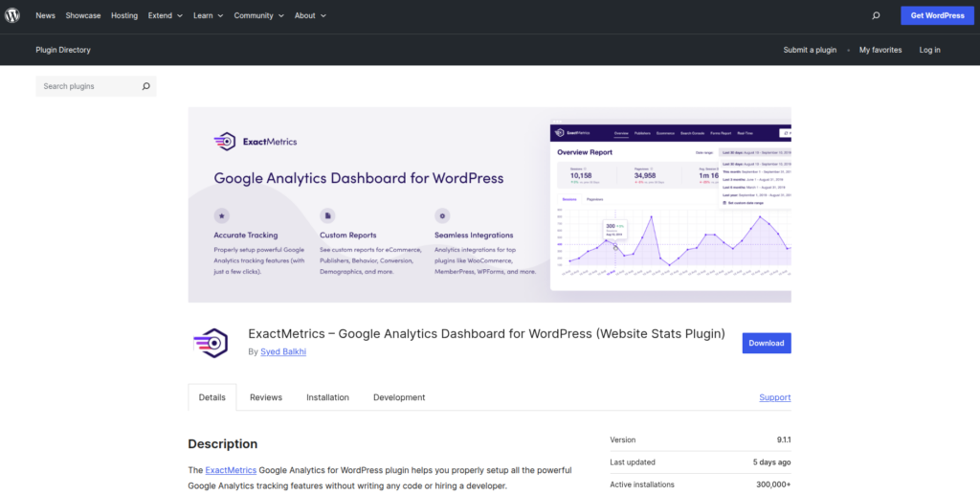This screenshot has width=980, height=495.
Task: Click the Accurate Tracking heading text
Action: click(x=246, y=236)
